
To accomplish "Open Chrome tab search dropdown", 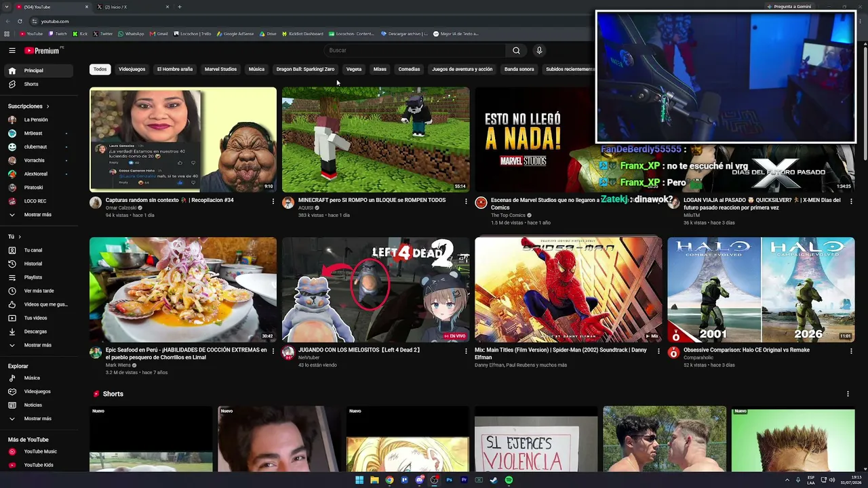I will pos(7,7).
